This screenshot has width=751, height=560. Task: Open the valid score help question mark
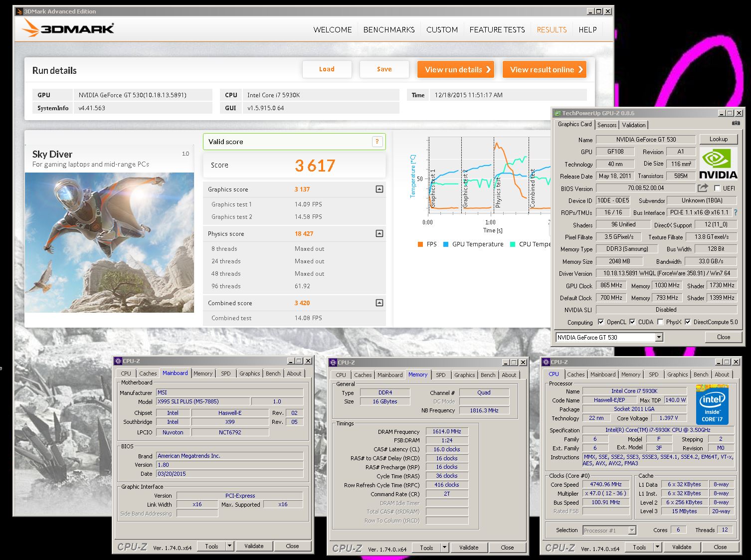click(x=377, y=142)
